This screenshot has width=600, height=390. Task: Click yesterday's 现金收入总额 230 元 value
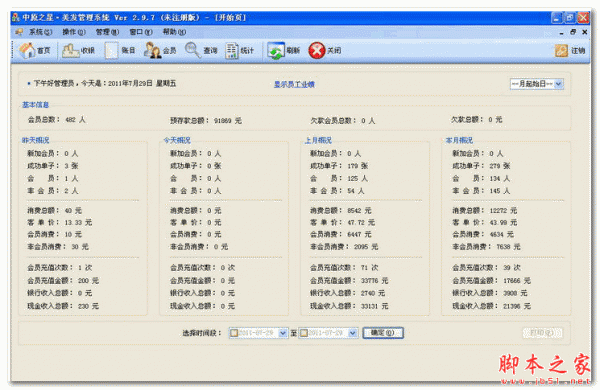[x=63, y=306]
